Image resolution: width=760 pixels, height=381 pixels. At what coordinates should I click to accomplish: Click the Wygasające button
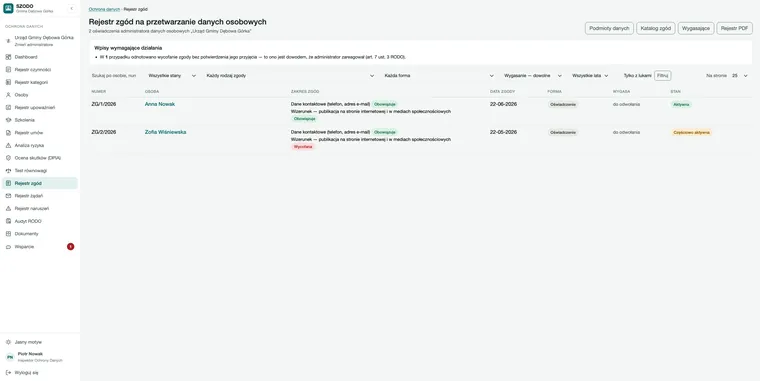point(696,29)
